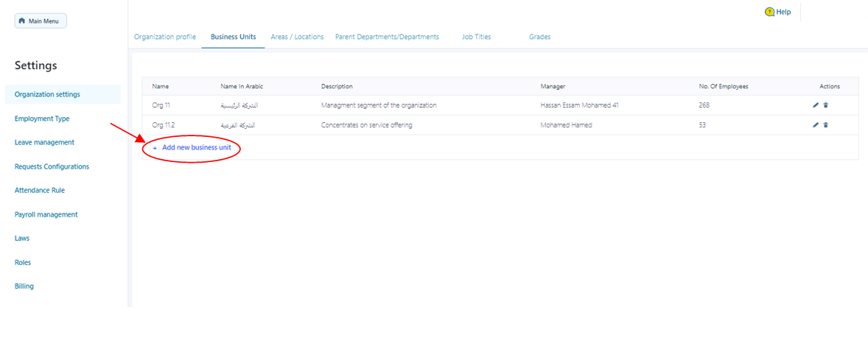Open the Organization profile tab

coord(165,37)
